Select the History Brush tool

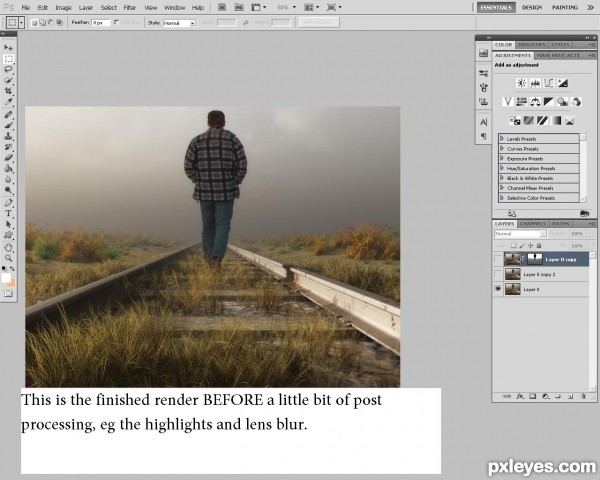pyautogui.click(x=8, y=147)
